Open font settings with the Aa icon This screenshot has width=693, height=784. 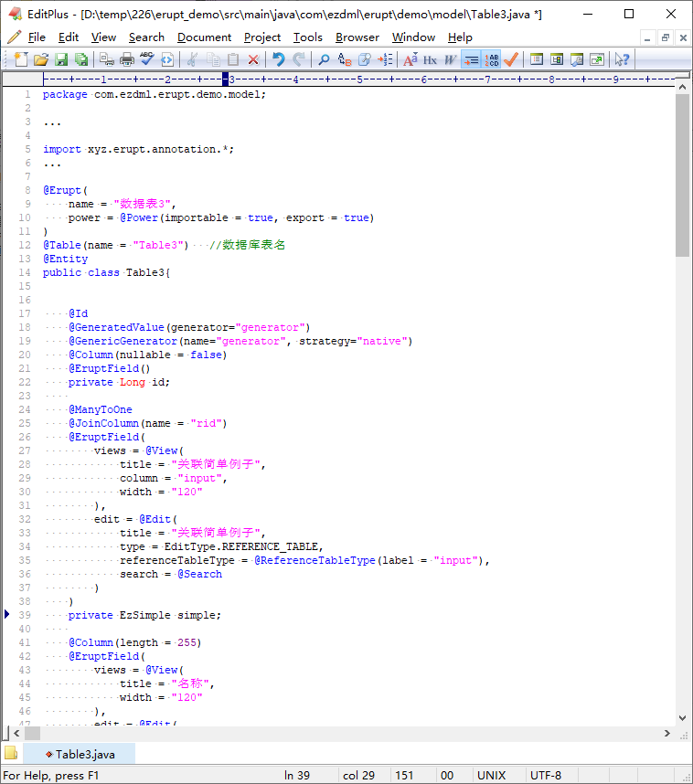[x=410, y=59]
